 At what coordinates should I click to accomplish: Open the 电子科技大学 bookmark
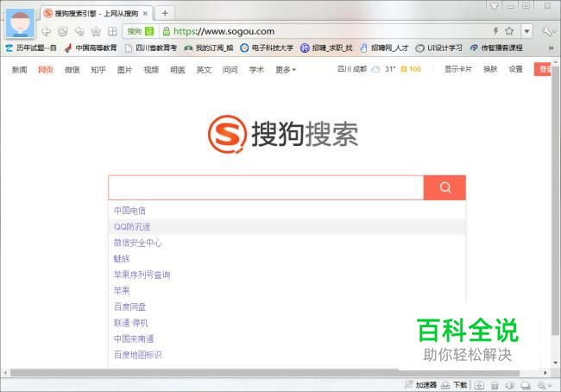pos(267,47)
